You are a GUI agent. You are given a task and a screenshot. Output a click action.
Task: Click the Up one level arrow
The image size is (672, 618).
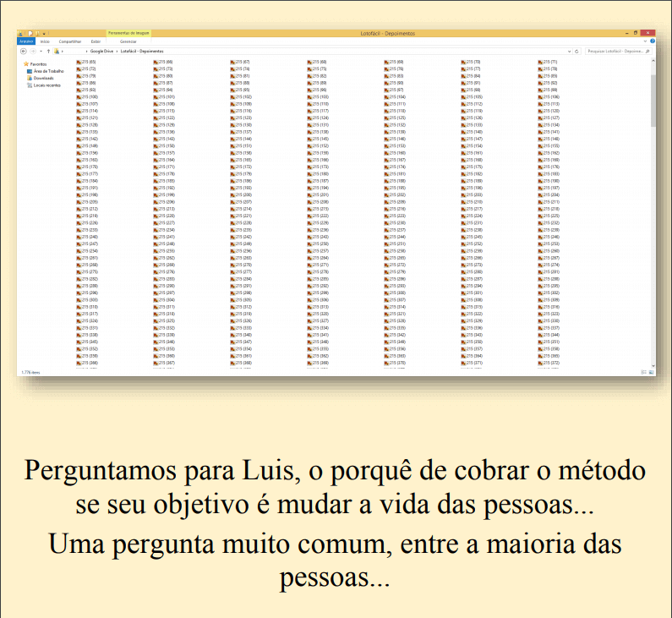pyautogui.click(x=47, y=52)
